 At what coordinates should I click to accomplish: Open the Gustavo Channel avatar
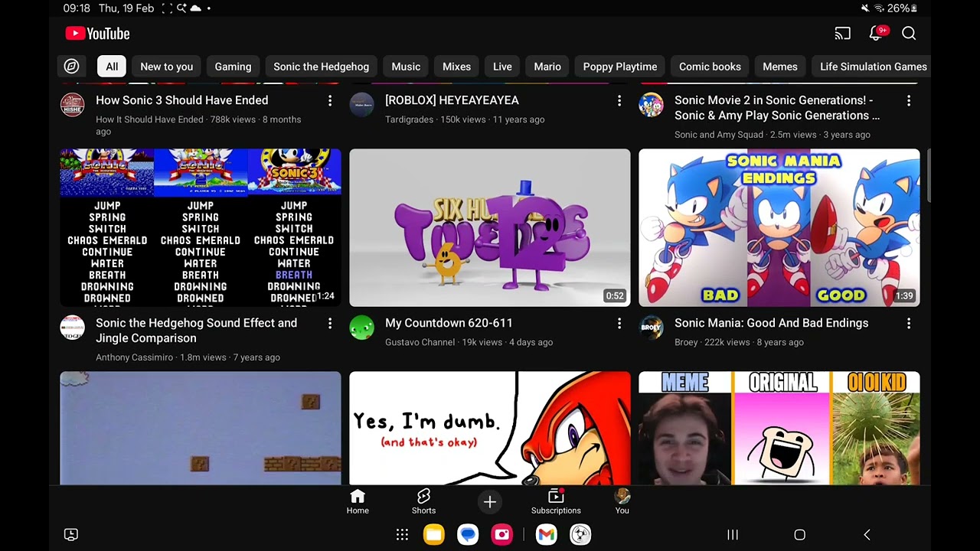click(x=361, y=328)
